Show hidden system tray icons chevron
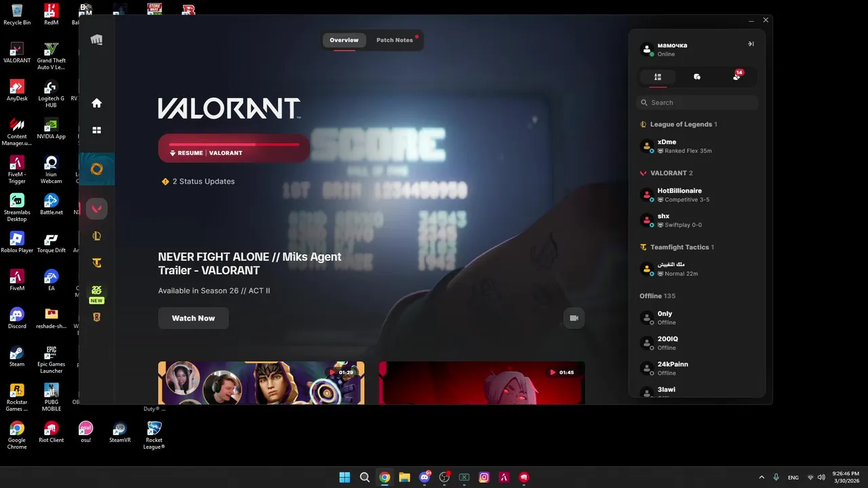The height and width of the screenshot is (488, 868). [762, 477]
